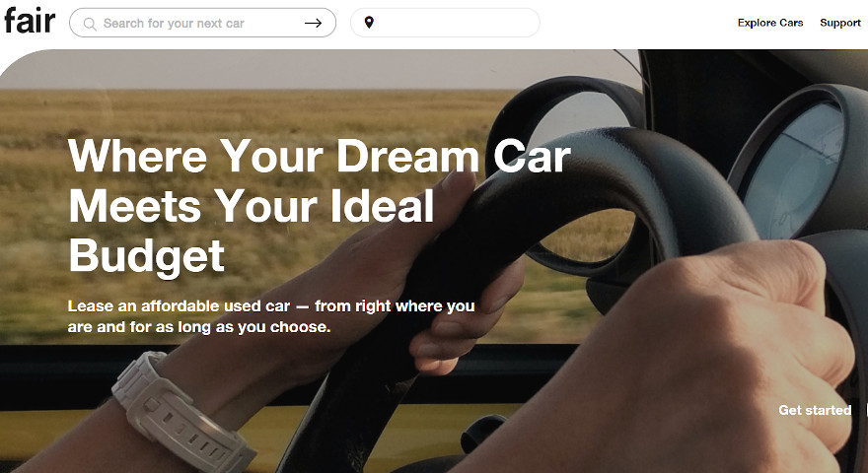The image size is (868, 473).
Task: Submit search with the arrow icon
Action: pos(313,23)
